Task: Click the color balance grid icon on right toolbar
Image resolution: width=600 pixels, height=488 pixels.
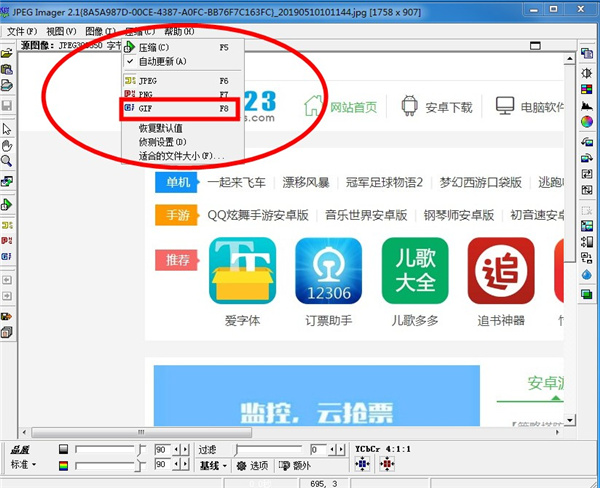Action: pos(587,89)
